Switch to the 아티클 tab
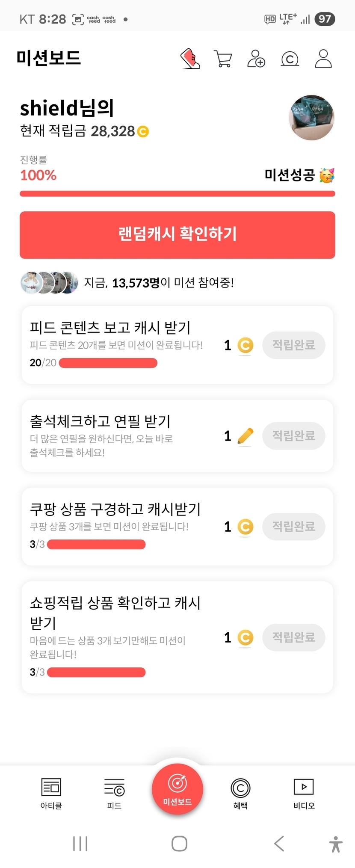Viewport: 355px width, 868px height. (x=51, y=794)
